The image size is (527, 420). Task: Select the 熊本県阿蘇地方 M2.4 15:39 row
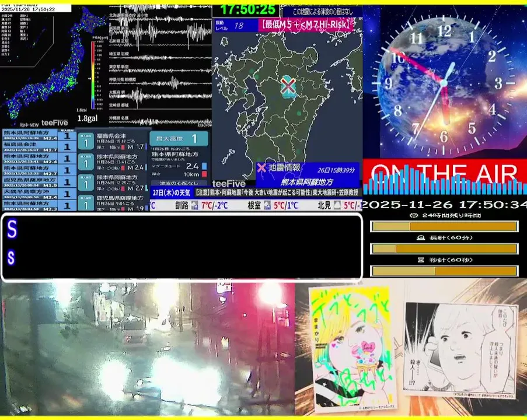coord(39,135)
